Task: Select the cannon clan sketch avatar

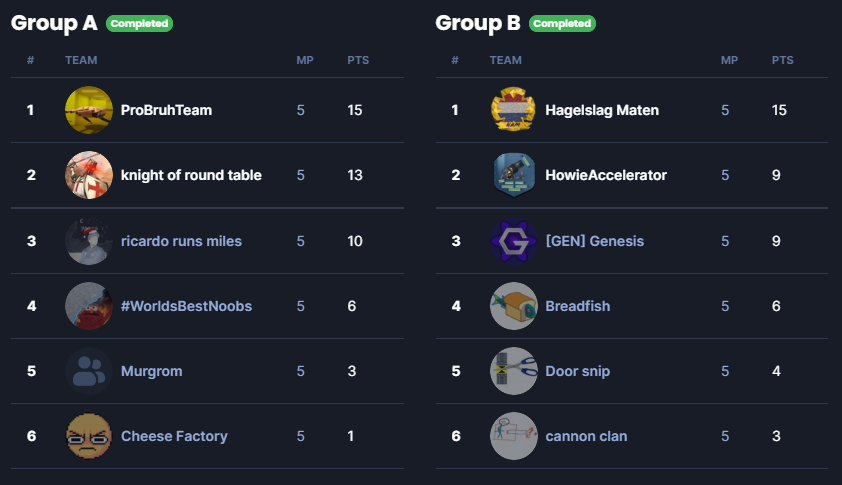Action: pyautogui.click(x=513, y=436)
